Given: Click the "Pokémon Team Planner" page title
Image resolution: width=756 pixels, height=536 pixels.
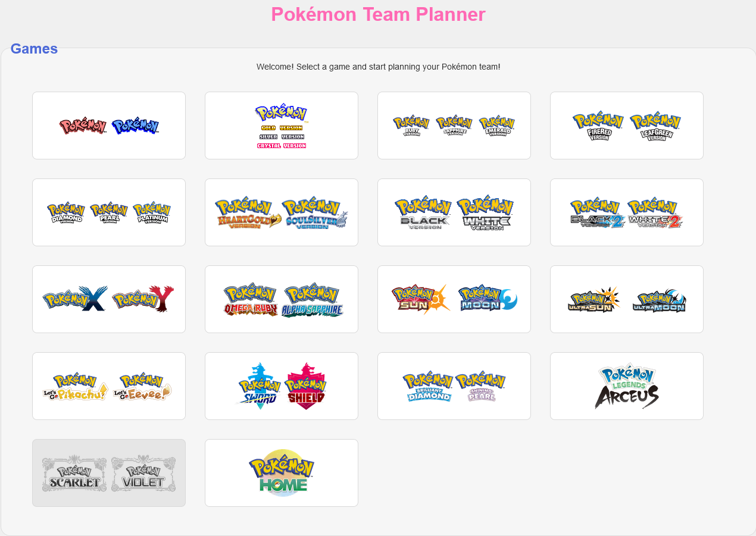Looking at the screenshot, I should tap(379, 14).
